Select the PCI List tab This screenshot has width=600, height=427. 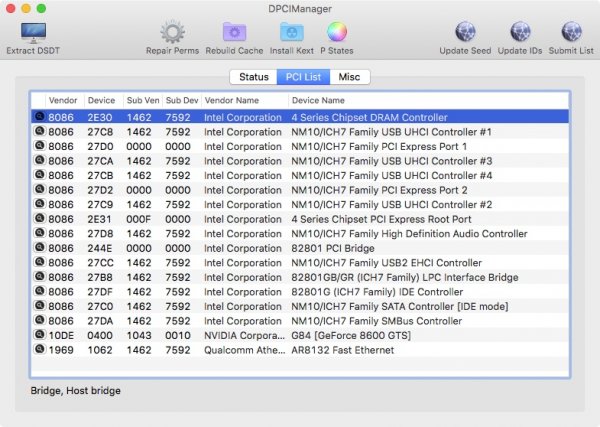pyautogui.click(x=304, y=77)
